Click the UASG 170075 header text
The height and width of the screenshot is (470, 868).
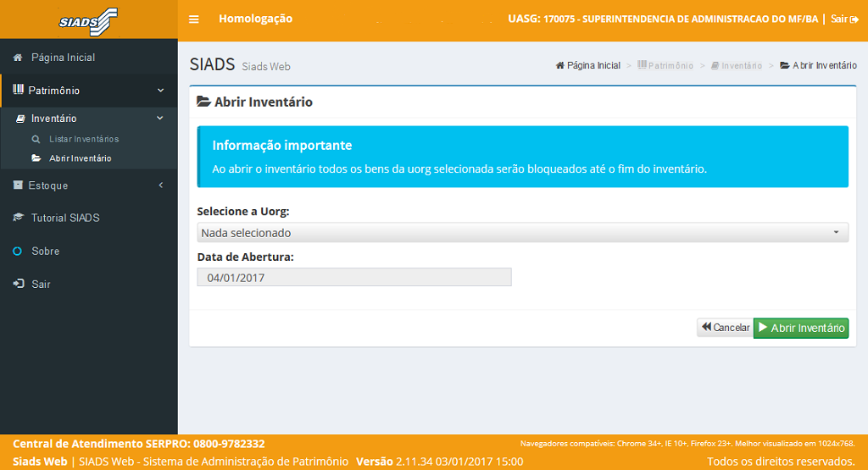[663, 19]
